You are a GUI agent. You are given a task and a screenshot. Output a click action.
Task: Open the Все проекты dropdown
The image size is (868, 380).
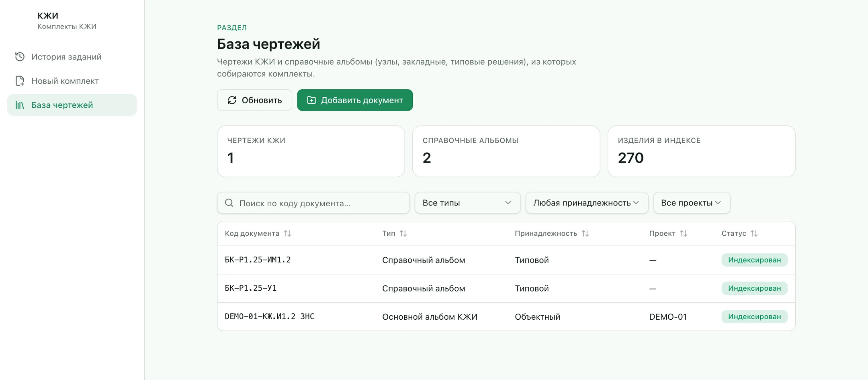coord(692,203)
